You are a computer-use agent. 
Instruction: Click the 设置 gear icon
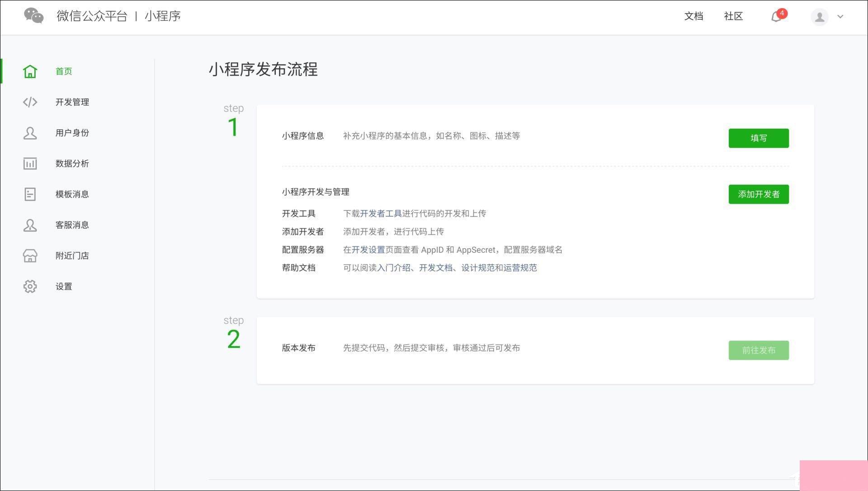tap(30, 286)
